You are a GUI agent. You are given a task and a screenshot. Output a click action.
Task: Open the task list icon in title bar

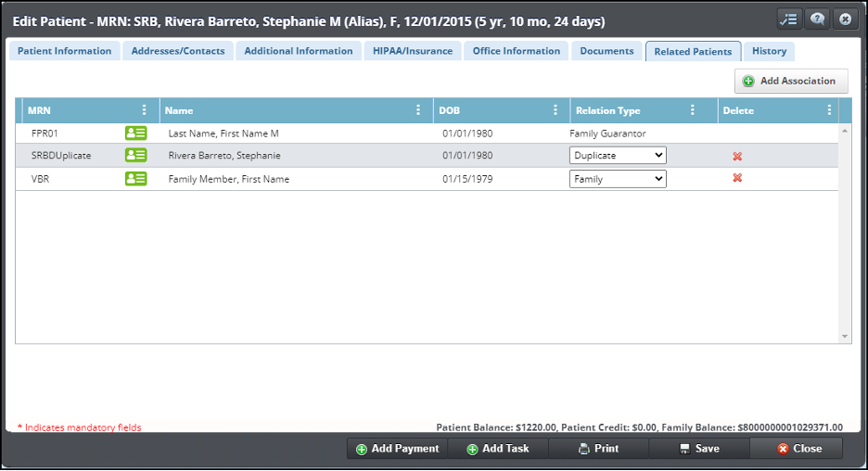[790, 19]
